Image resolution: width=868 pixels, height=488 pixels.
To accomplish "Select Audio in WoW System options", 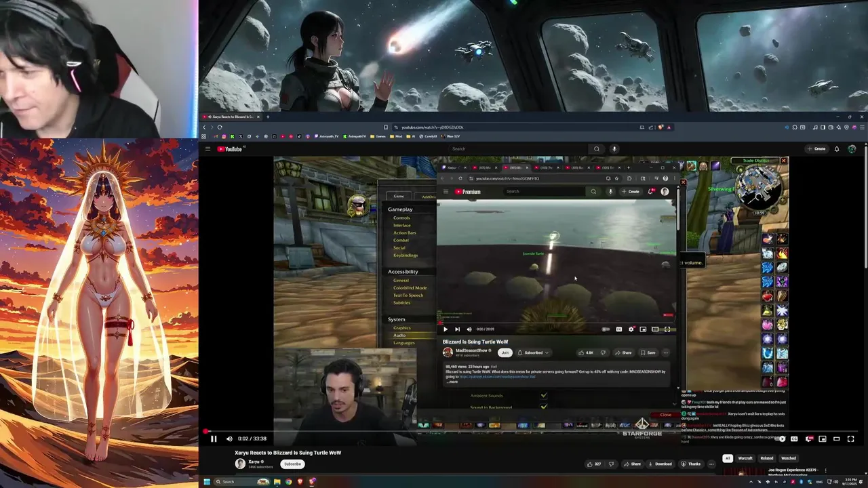I will pos(399,335).
